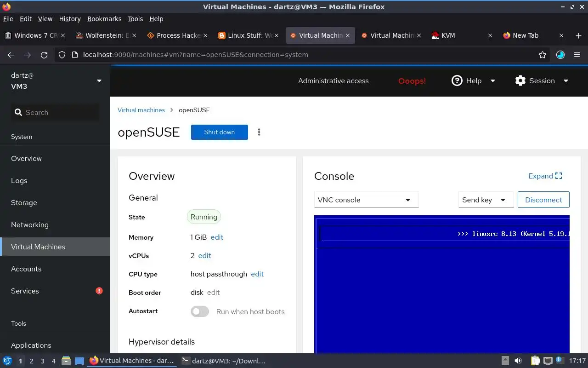Click the Expand console fullscreen icon
This screenshot has height=368, width=588.
(x=559, y=176)
